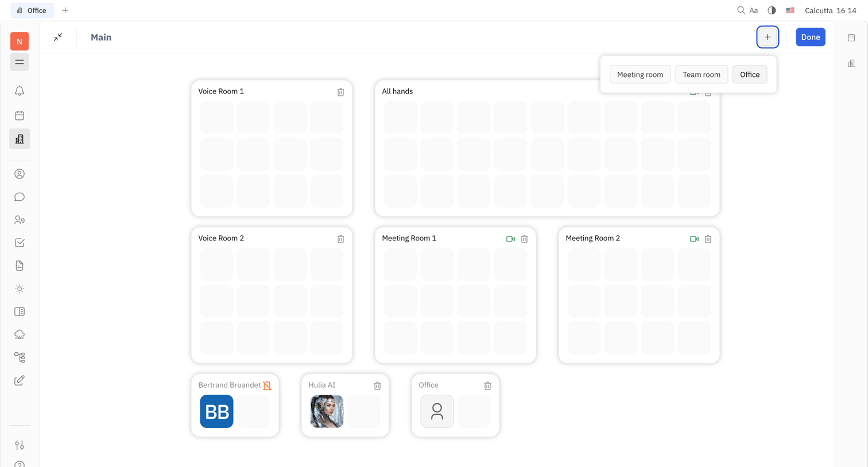Image resolution: width=868 pixels, height=467 pixels.
Task: Click the Bertrand Bruandet room title
Action: (x=229, y=385)
